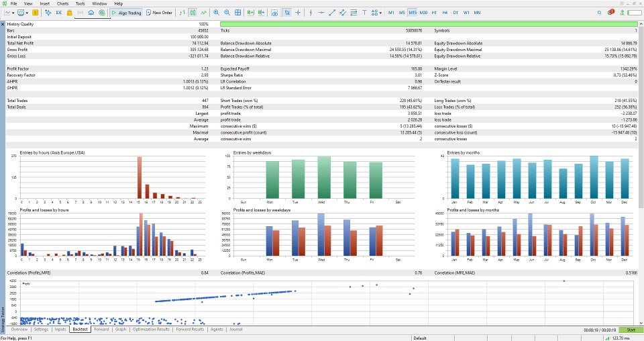Select the Text label tool

coord(364,13)
